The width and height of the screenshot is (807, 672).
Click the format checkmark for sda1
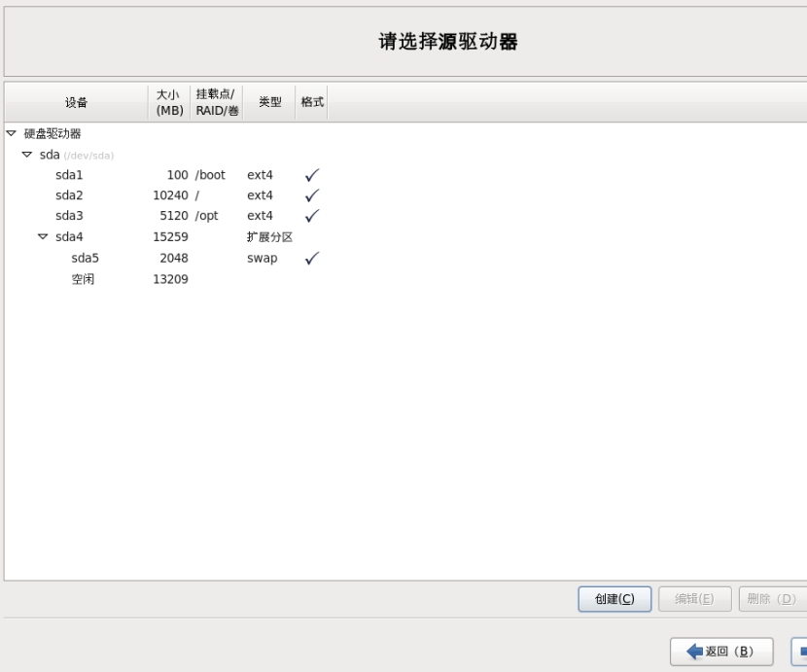pos(312,176)
